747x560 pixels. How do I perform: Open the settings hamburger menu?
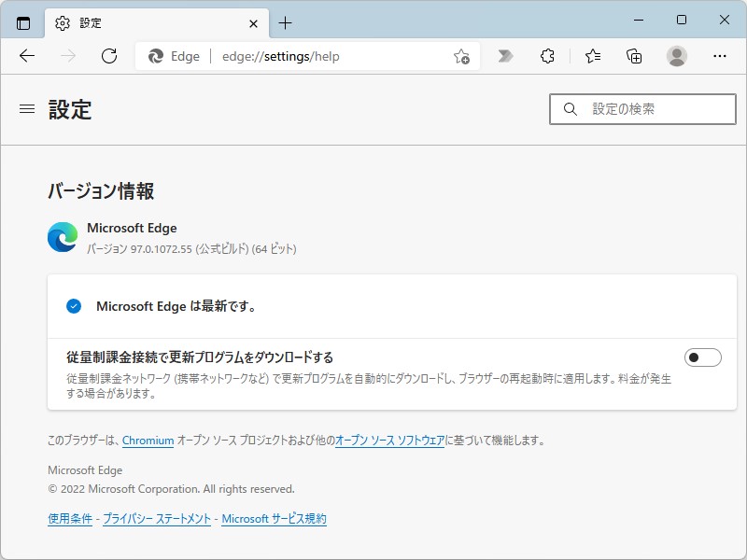tap(26, 107)
